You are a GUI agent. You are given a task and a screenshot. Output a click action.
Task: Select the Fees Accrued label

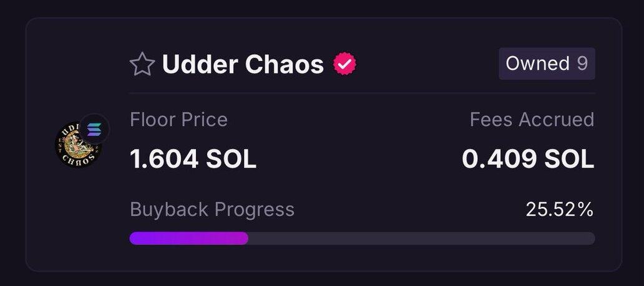pos(532,119)
